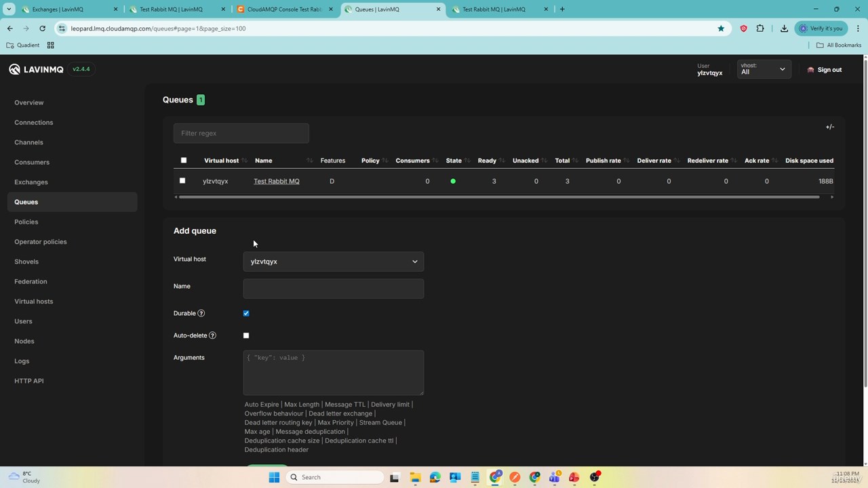This screenshot has width=868, height=488.
Task: Click the Arguments text area
Action: point(334,373)
